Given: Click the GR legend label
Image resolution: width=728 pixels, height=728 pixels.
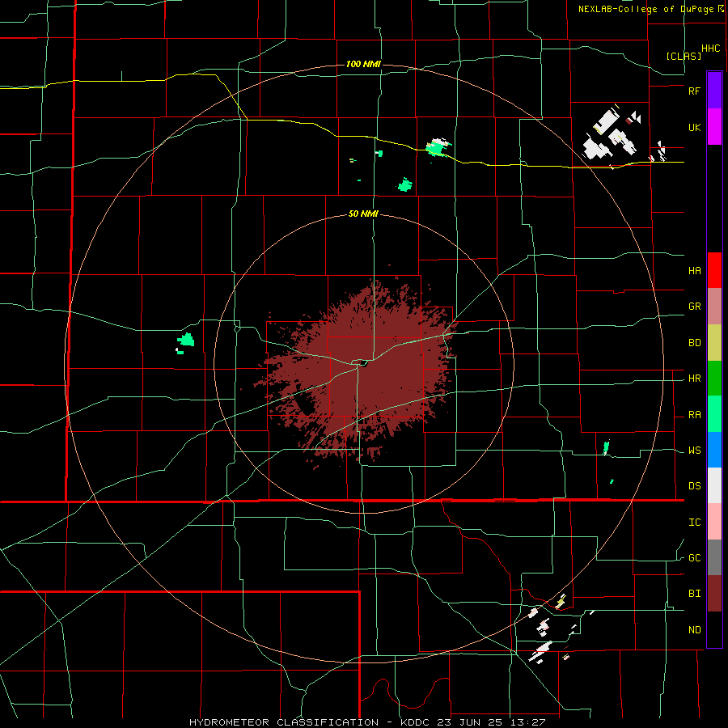Looking at the screenshot, I should (x=694, y=307).
